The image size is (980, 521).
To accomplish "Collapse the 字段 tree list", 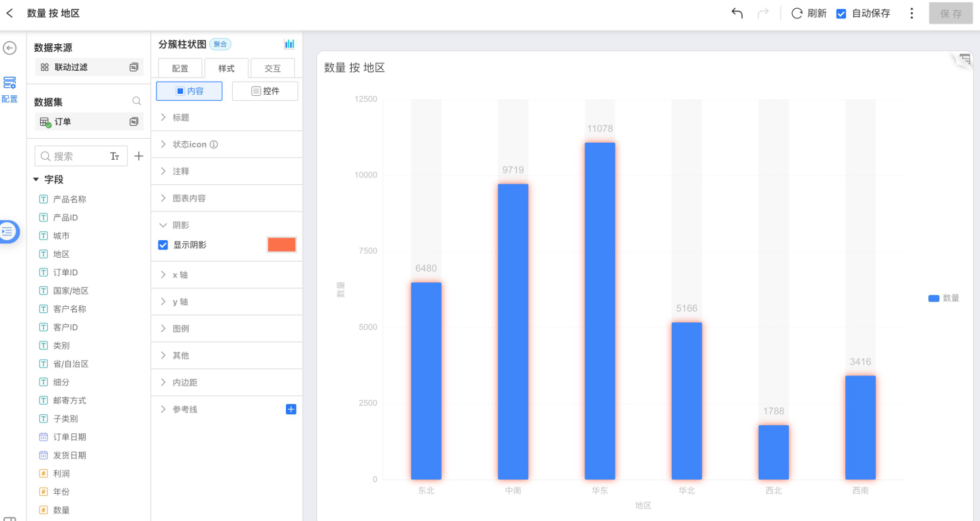I will tap(36, 180).
